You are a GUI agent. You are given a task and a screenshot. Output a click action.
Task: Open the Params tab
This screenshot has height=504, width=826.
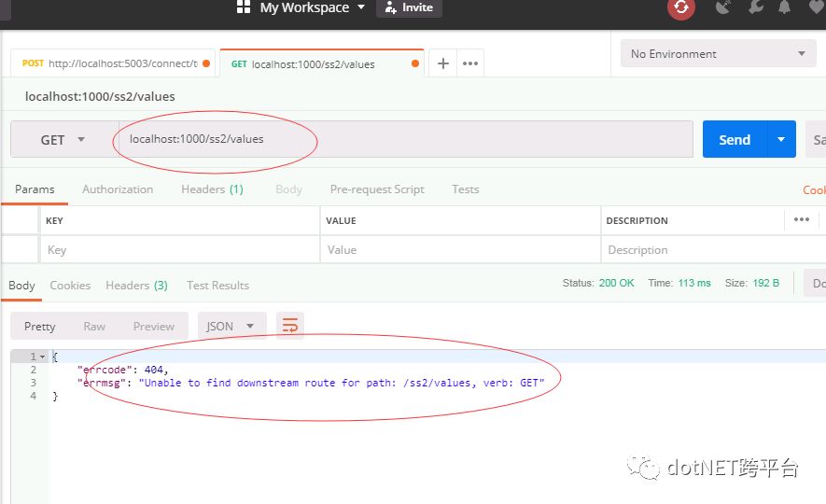35,189
